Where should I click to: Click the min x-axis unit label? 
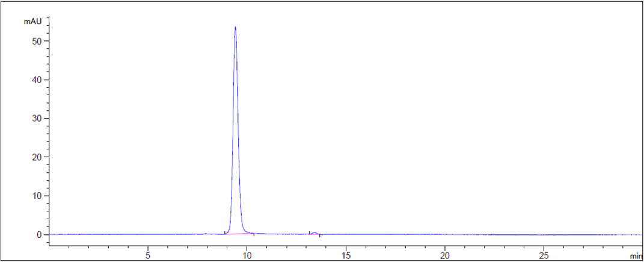(x=636, y=256)
